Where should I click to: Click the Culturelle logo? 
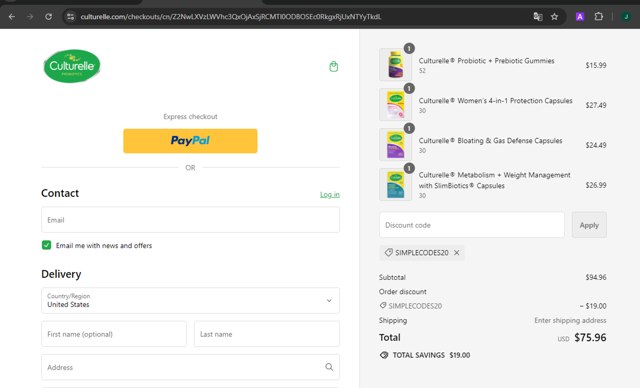(72, 66)
